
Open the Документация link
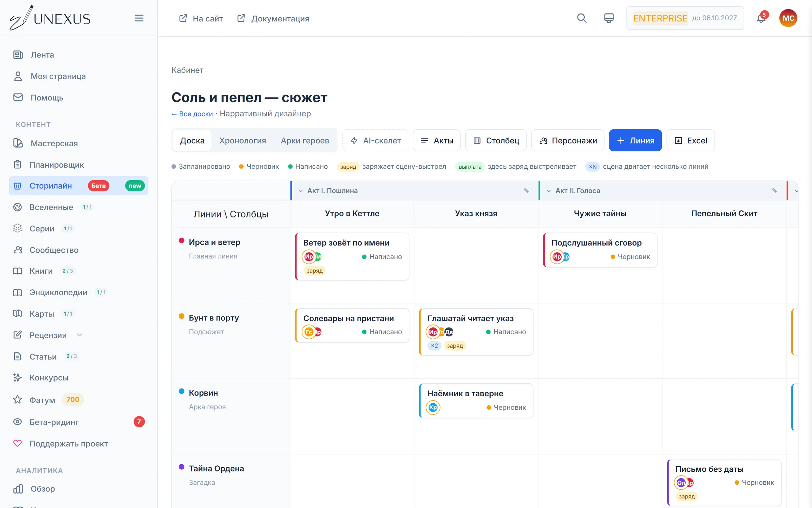pyautogui.click(x=273, y=18)
